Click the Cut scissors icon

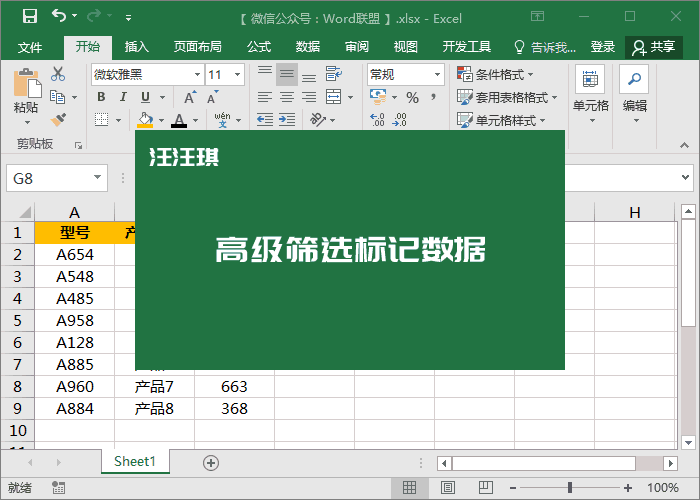click(x=58, y=74)
